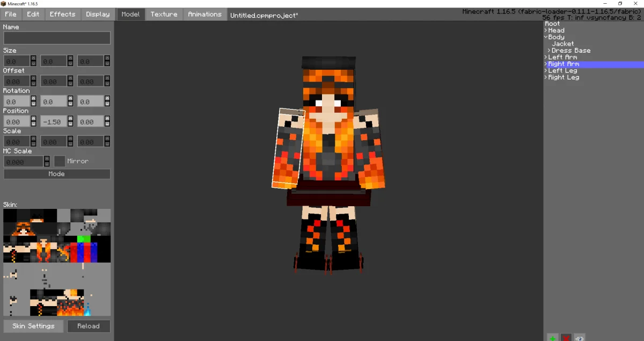Tick the Mirror checkbox
Viewport: 644px width, 341px height.
coord(60,161)
